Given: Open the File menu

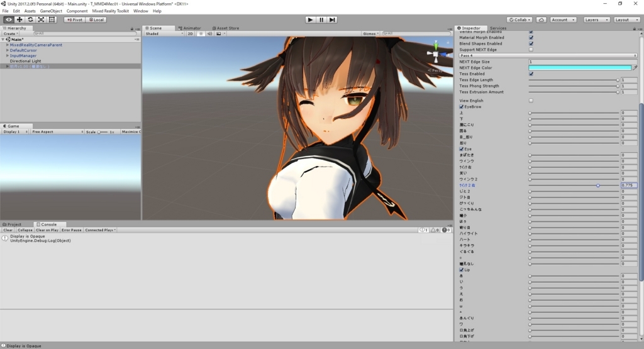Looking at the screenshot, I should tap(5, 11).
